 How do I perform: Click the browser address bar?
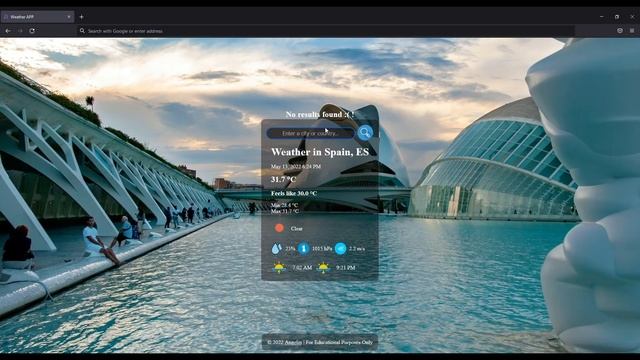pyautogui.click(x=326, y=31)
